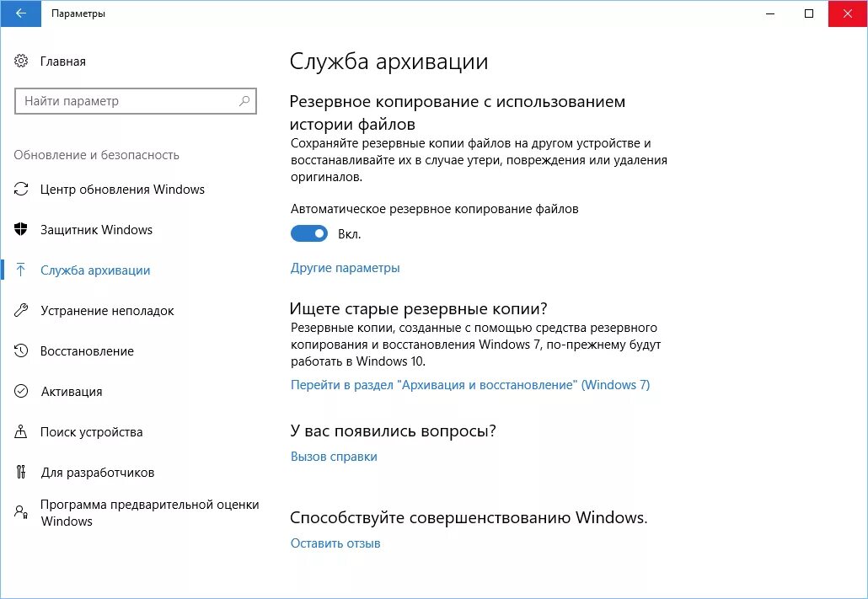Select Центр обновления Windows menu item
The image size is (868, 599).
(122, 190)
